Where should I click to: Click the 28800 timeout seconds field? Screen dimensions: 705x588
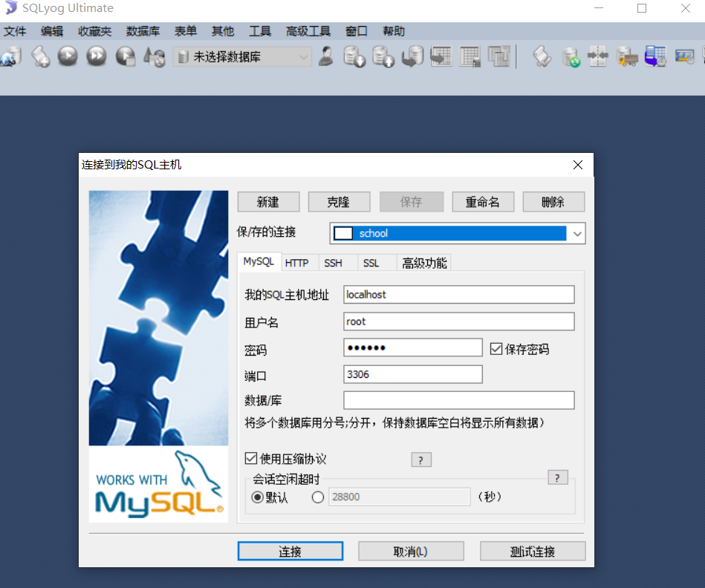click(399, 497)
